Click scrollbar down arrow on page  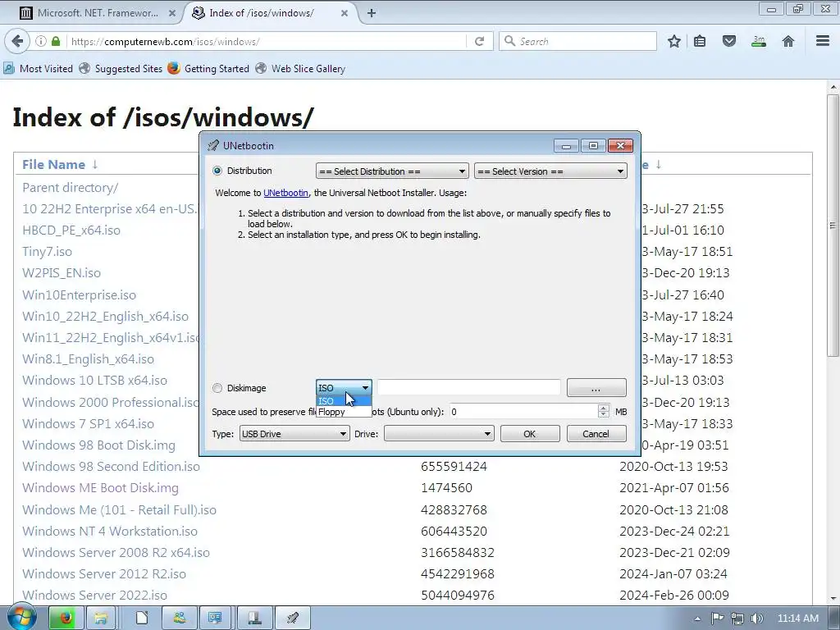tap(833, 597)
